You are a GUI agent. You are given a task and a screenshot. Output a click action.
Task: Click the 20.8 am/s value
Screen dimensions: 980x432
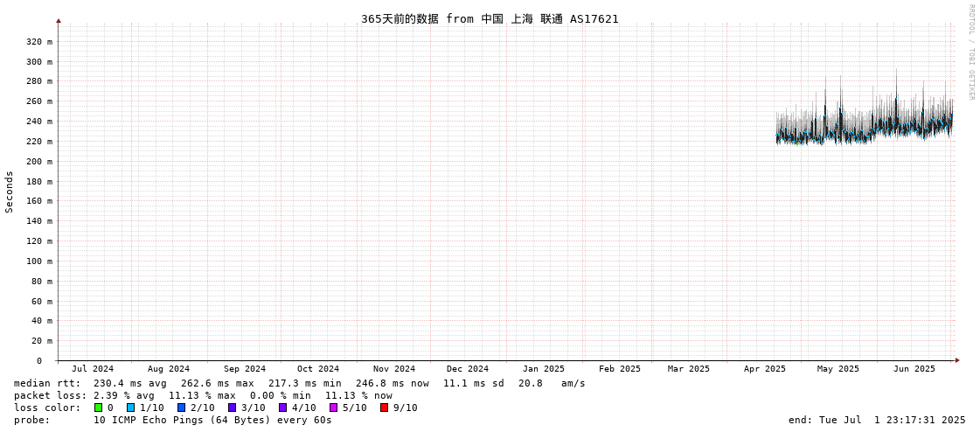pos(552,383)
